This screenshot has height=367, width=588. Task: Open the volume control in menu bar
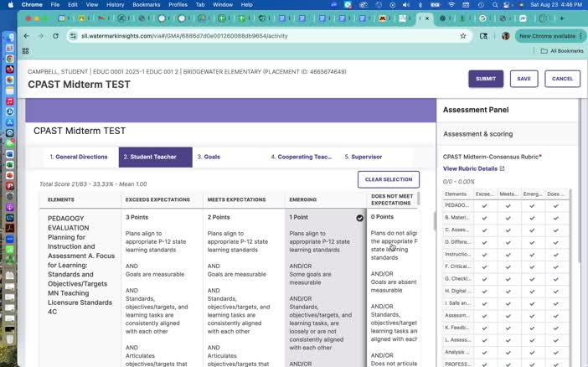click(x=406, y=5)
